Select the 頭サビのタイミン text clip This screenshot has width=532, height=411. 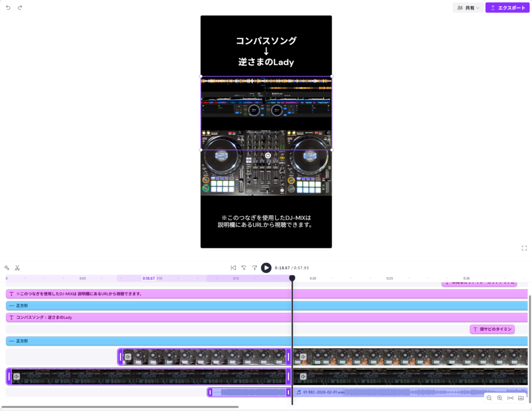point(492,329)
